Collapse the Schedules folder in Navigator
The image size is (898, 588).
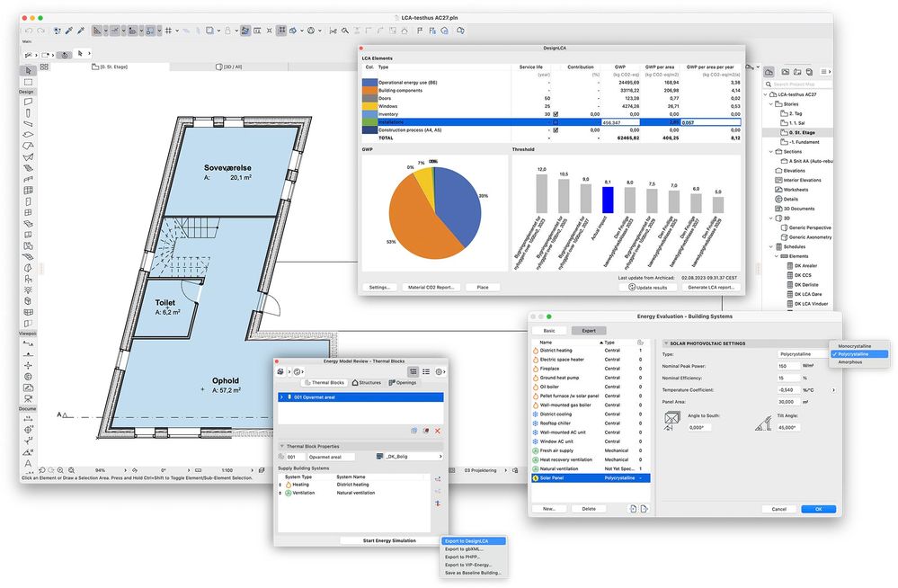[x=771, y=247]
